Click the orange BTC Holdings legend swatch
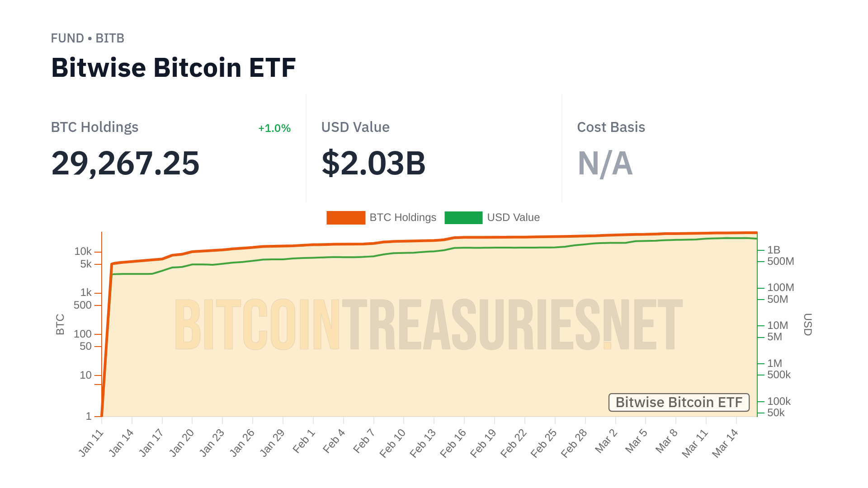 point(345,218)
